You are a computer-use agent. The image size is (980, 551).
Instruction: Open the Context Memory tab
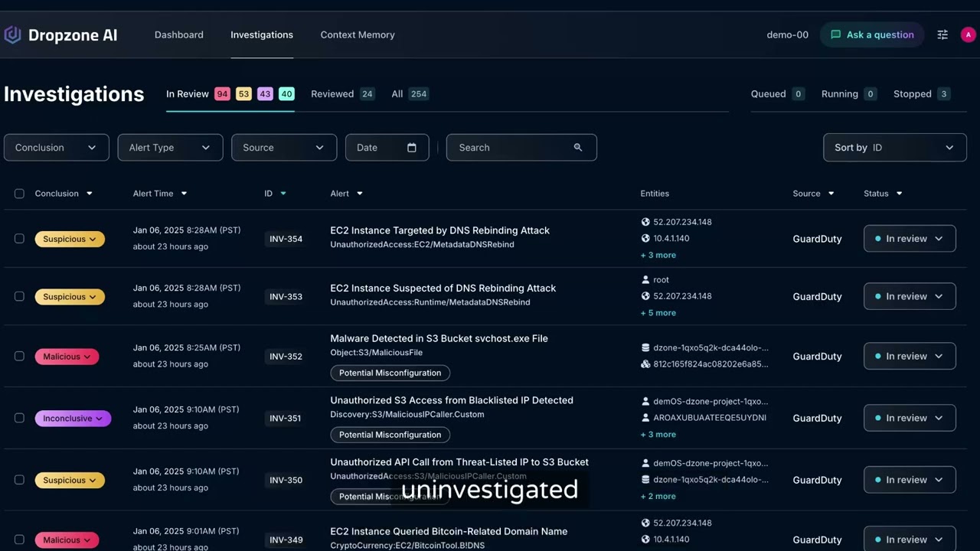pyautogui.click(x=358, y=35)
